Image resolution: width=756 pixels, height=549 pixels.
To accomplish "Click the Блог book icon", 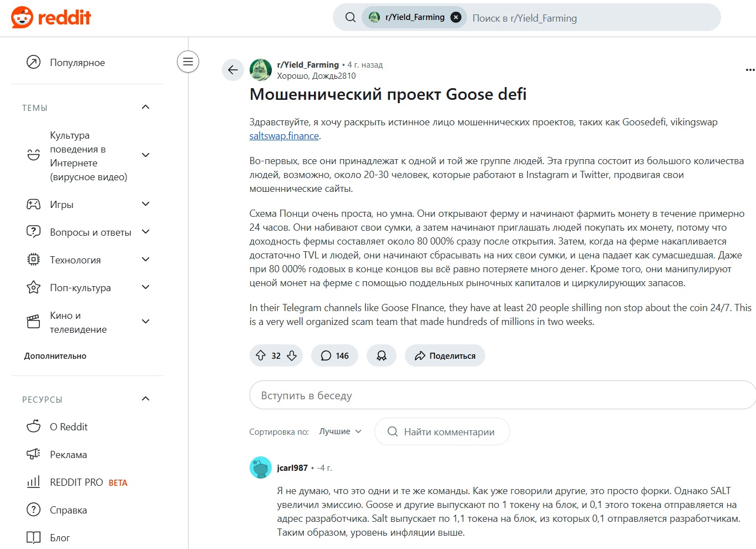I will click(x=34, y=537).
